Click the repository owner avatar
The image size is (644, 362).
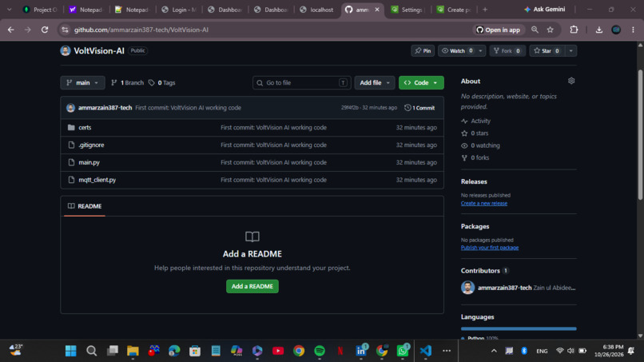66,50
